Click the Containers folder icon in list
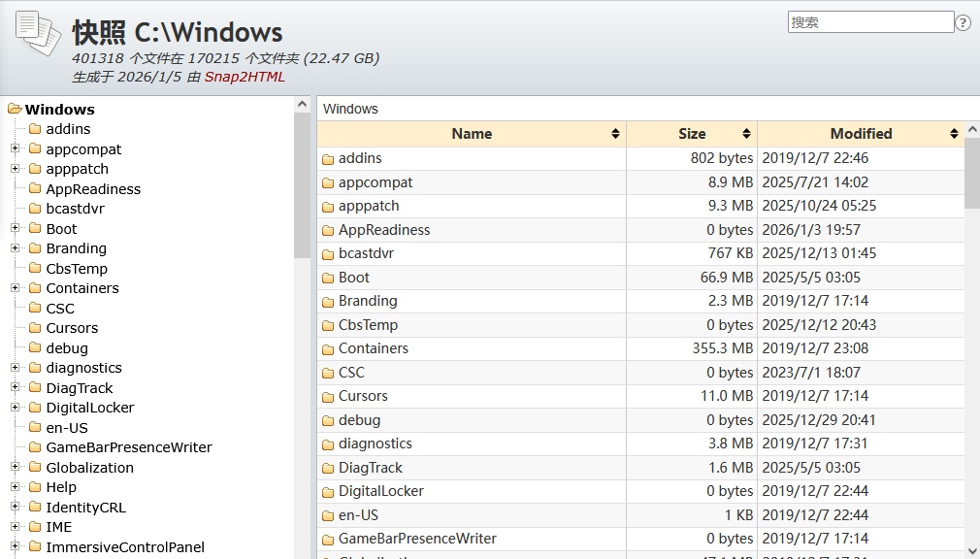The width and height of the screenshot is (980, 559). click(328, 349)
